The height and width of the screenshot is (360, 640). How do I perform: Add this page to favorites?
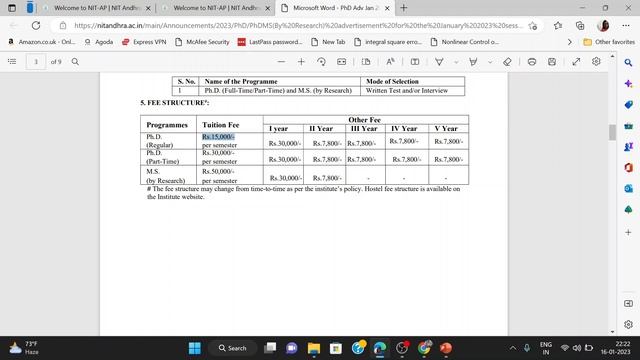pos(532,26)
